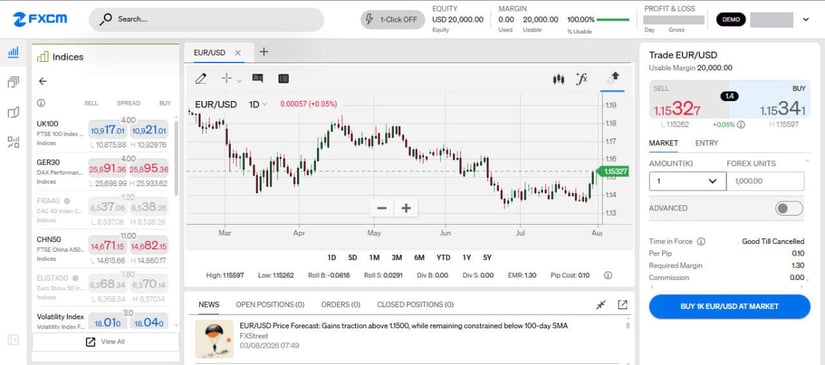Click the search magnifier icon
The width and height of the screenshot is (825, 365).
106,19
